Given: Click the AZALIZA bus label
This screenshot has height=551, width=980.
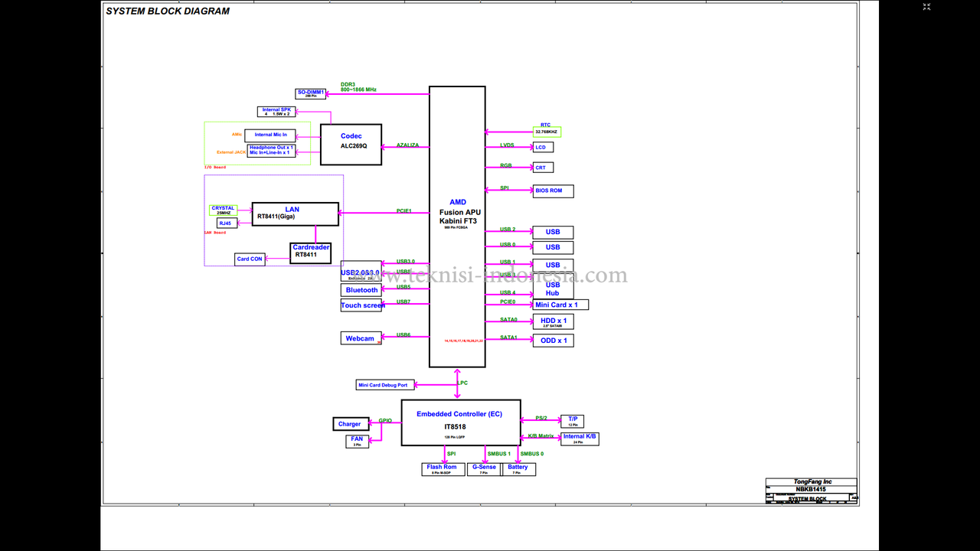Looking at the screenshot, I should point(407,145).
